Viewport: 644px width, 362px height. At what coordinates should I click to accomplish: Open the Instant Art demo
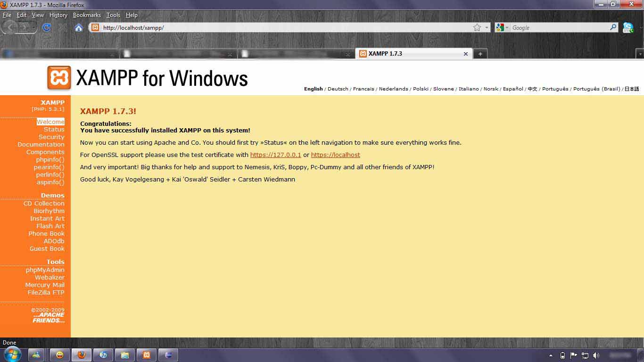coord(47,218)
